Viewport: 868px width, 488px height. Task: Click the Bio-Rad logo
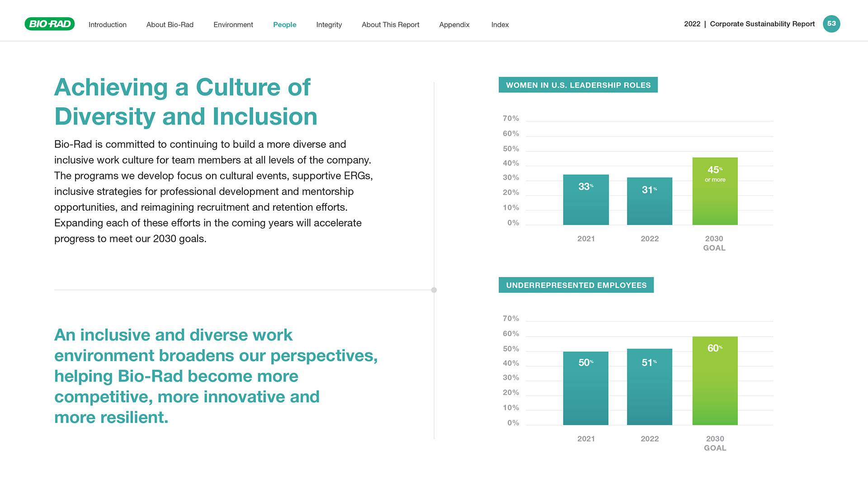(x=50, y=24)
